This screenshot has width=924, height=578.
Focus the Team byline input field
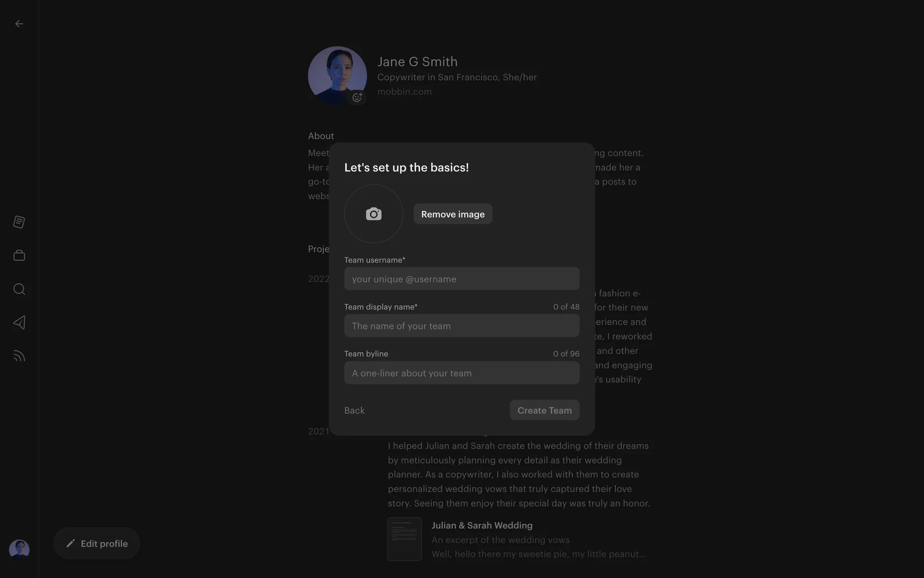462,373
